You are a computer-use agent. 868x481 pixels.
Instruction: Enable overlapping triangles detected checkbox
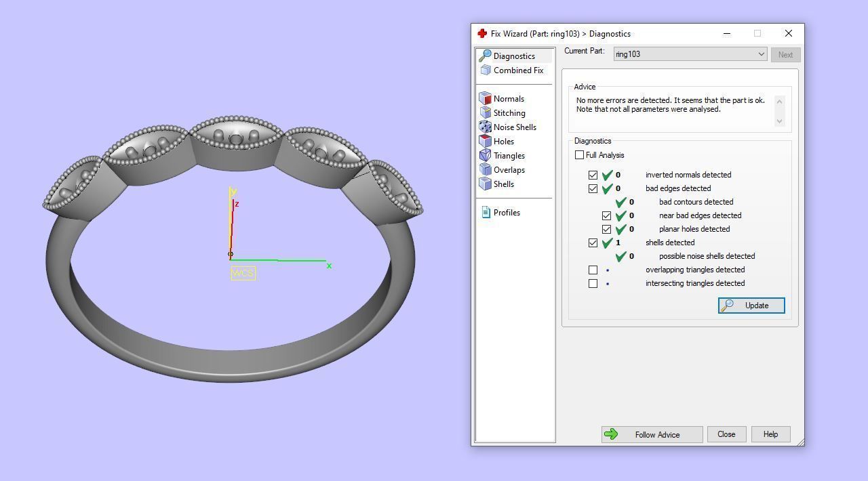[593, 270]
